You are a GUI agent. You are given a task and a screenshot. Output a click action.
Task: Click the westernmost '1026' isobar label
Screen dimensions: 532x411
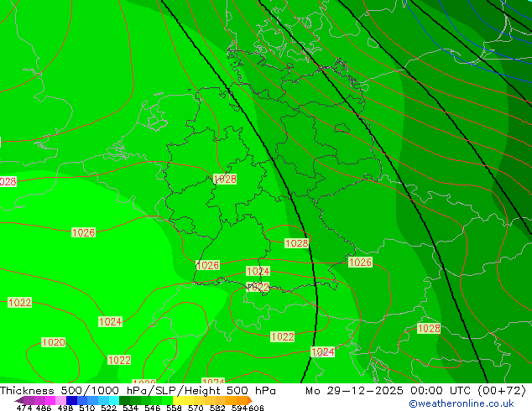coord(83,232)
